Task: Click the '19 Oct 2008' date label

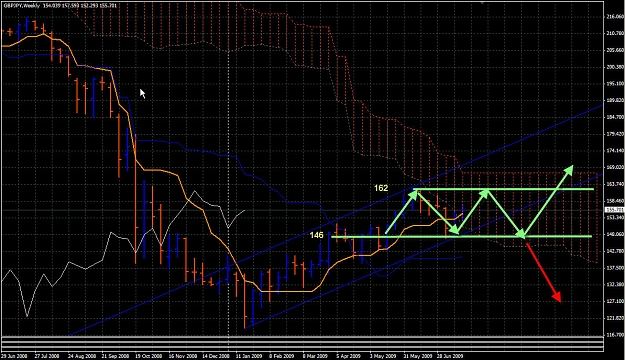Action: point(148,356)
